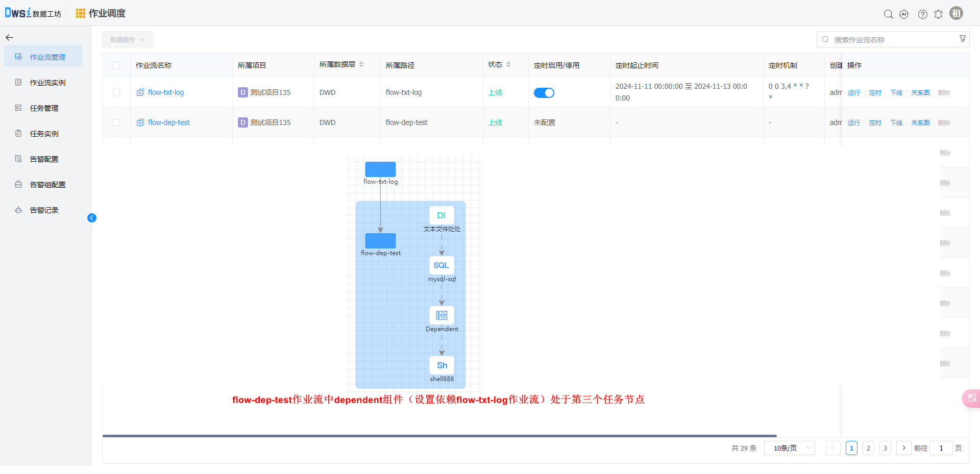Click the Sh shell888 node icon

click(442, 365)
